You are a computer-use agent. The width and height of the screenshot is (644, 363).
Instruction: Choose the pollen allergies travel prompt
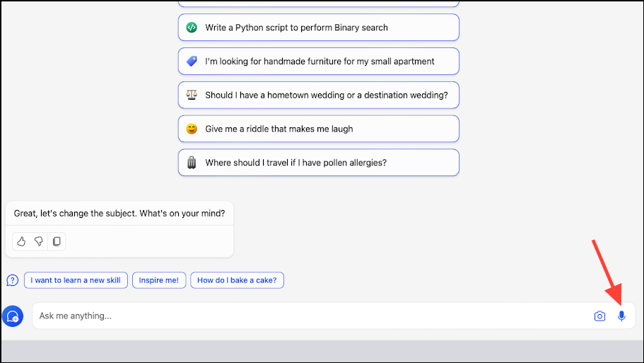[319, 162]
